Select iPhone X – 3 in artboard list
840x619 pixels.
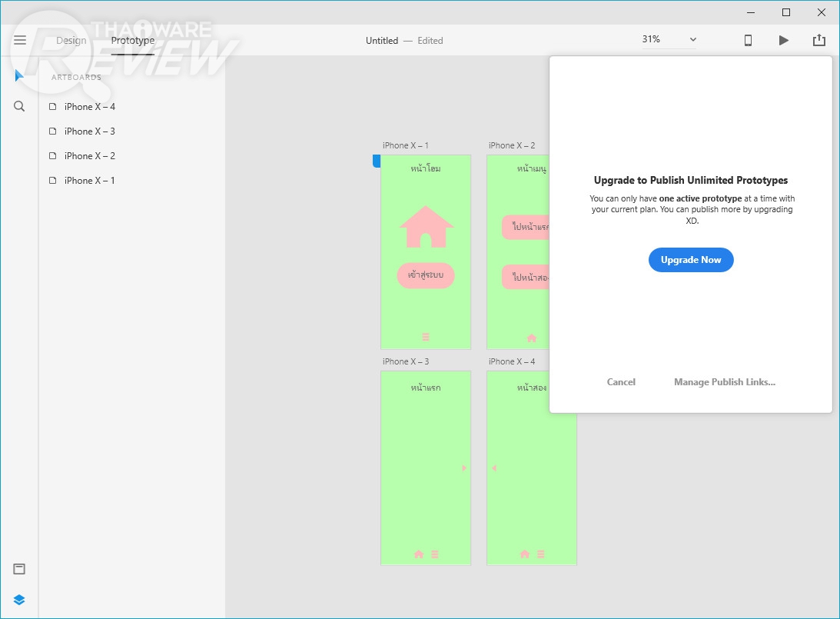pyautogui.click(x=89, y=131)
